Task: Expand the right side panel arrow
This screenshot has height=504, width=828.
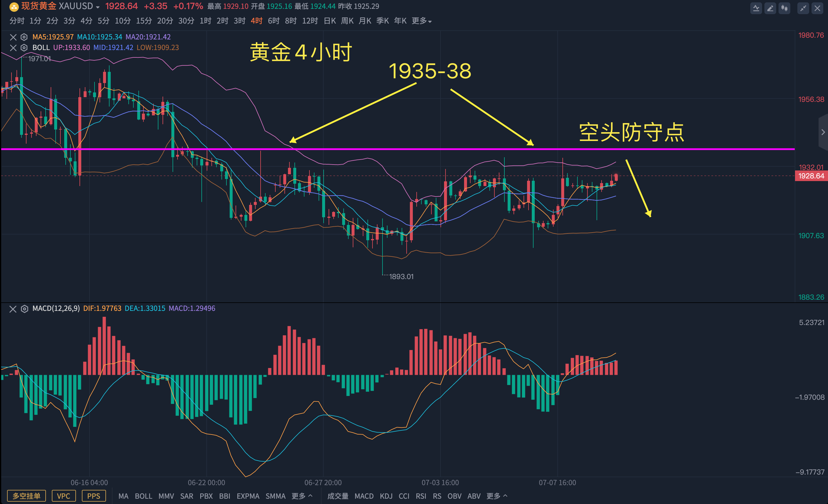Action: 823,132
